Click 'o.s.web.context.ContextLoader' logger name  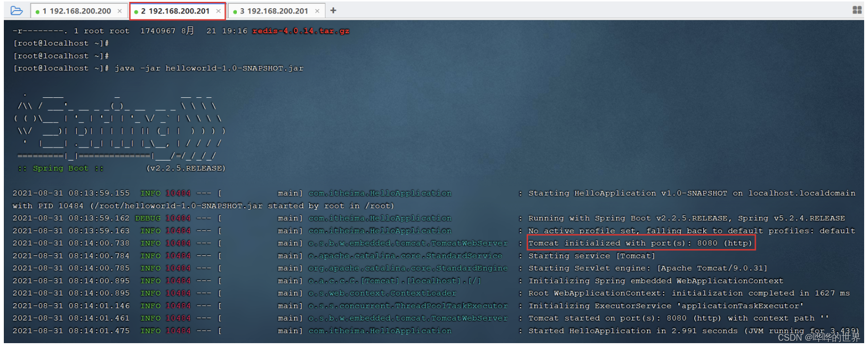382,293
